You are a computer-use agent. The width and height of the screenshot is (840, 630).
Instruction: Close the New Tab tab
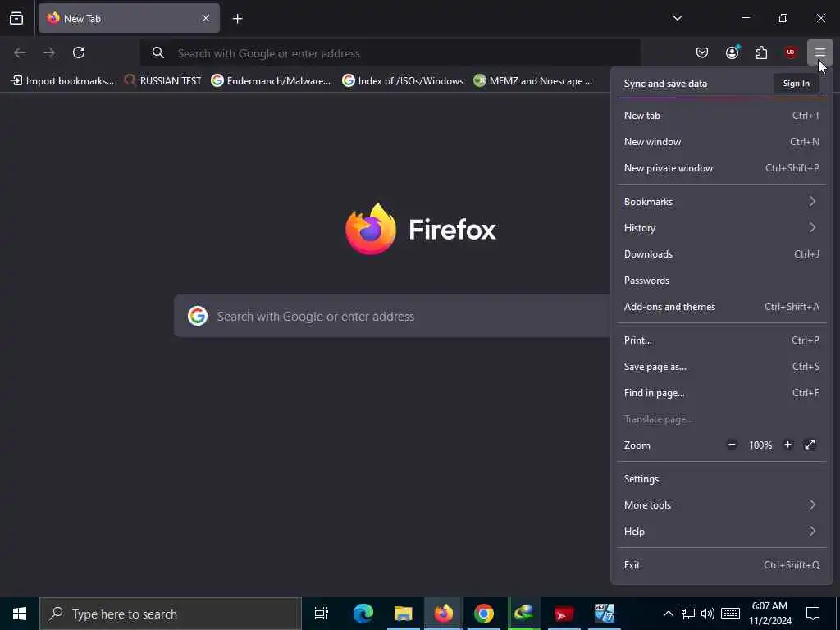click(206, 18)
